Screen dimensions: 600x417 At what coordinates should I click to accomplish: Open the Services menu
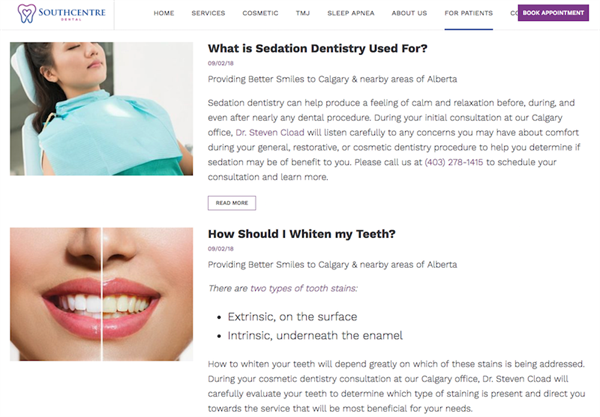208,13
